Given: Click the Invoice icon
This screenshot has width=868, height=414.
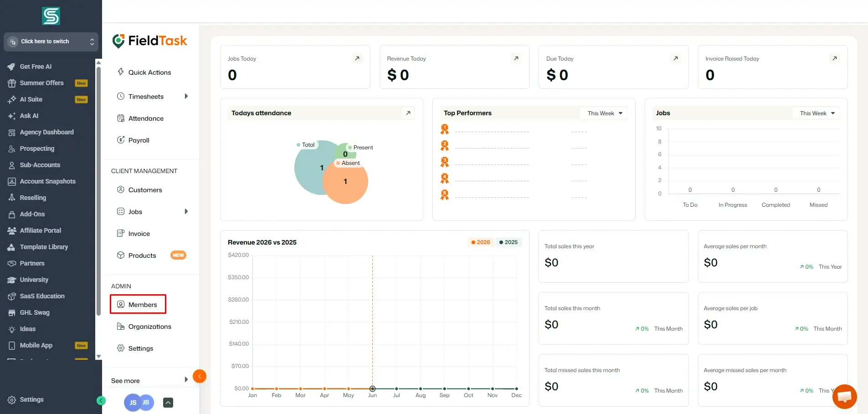Looking at the screenshot, I should [x=121, y=233].
